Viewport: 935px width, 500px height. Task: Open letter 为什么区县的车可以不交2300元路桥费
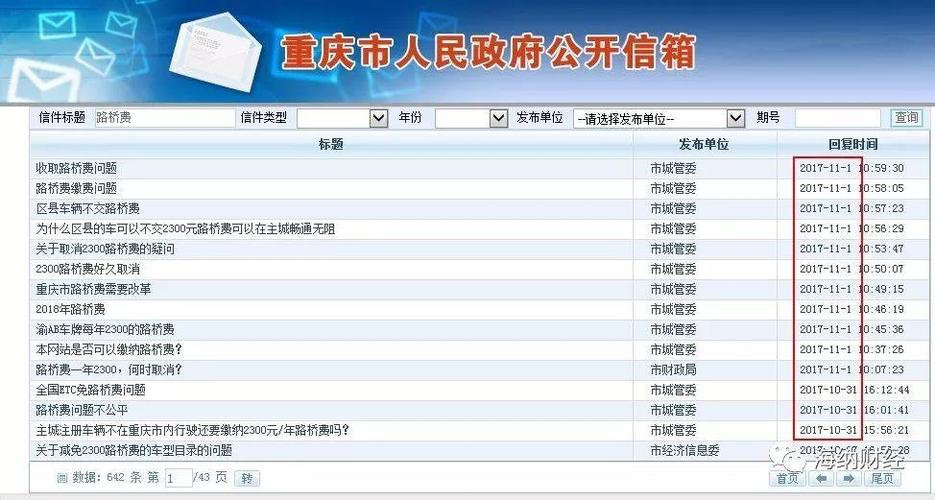[185, 229]
